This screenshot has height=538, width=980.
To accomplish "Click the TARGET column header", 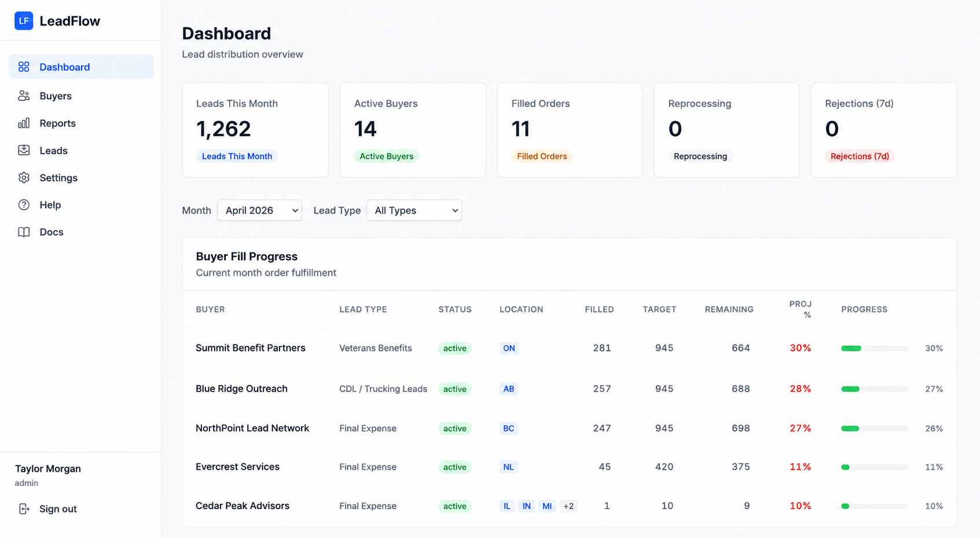I will click(659, 309).
